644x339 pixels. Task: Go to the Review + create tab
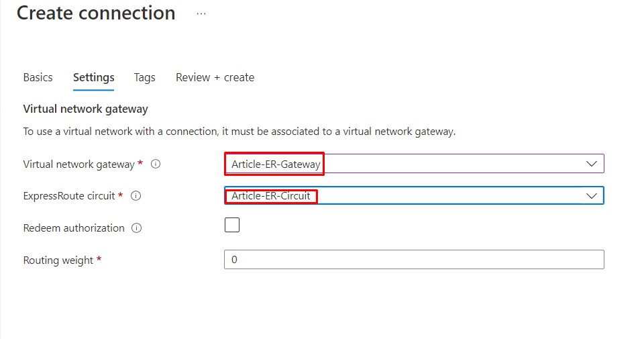(x=215, y=77)
